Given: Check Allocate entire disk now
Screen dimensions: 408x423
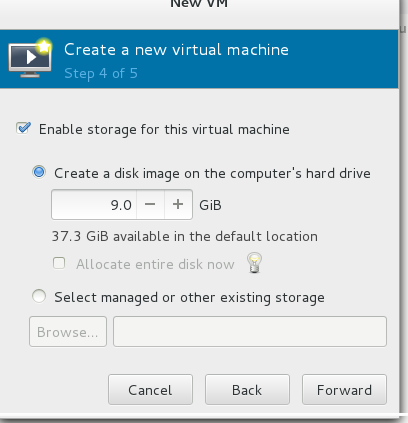Looking at the screenshot, I should (x=59, y=263).
